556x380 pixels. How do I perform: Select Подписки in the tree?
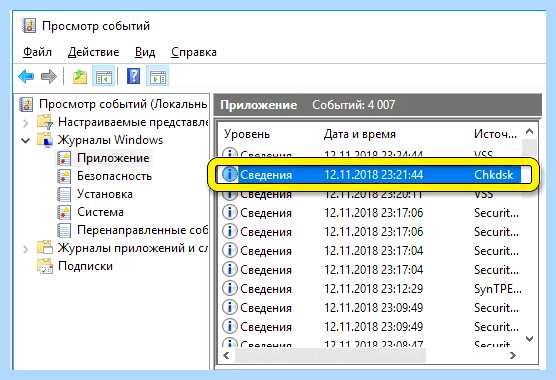point(85,266)
